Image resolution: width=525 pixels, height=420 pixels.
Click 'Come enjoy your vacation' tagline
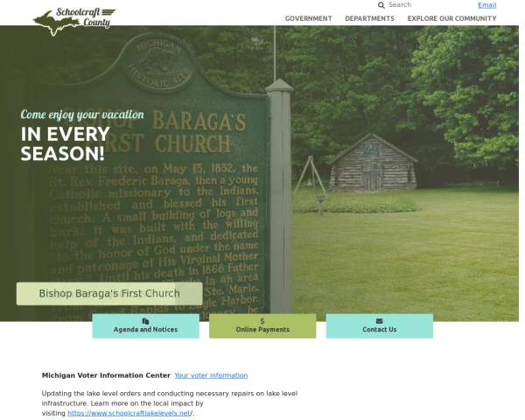(x=82, y=115)
